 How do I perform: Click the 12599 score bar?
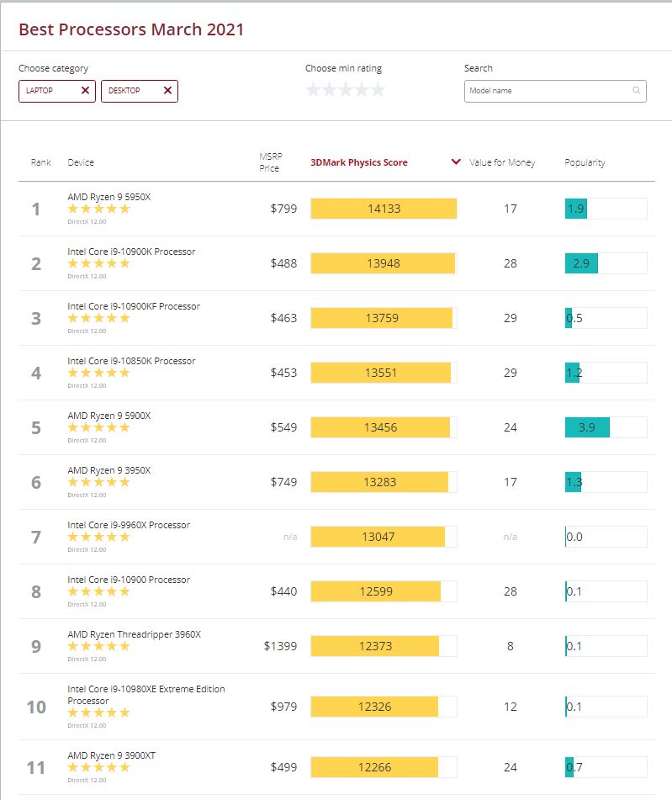pyautogui.click(x=384, y=591)
